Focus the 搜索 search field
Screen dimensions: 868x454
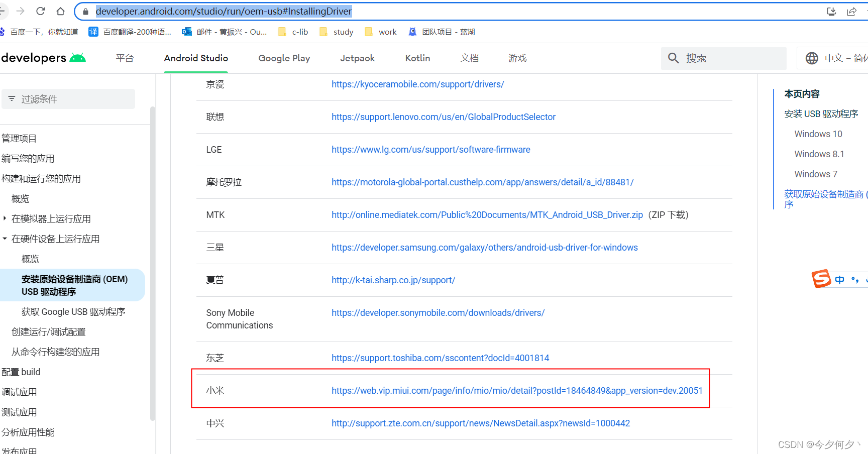point(724,58)
